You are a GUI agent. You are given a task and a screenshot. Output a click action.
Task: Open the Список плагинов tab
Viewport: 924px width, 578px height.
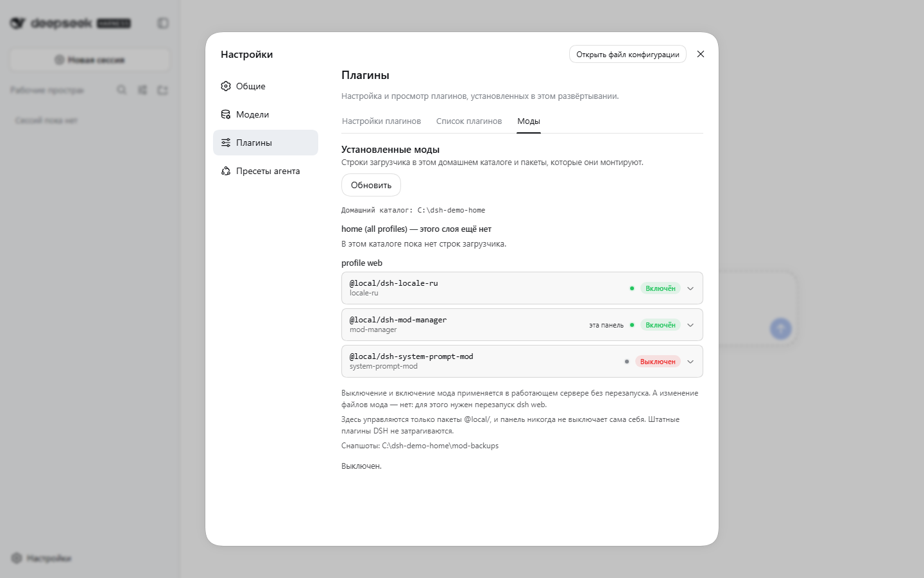coord(469,121)
